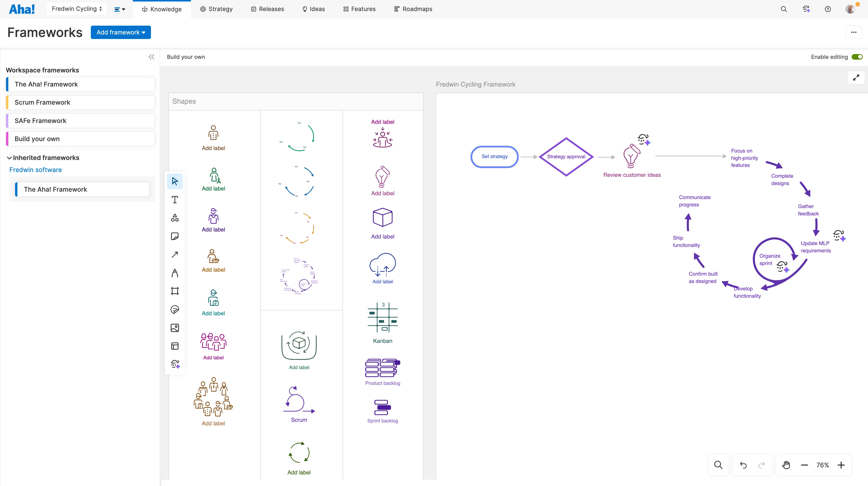Open the Fredwin software link
This screenshot has height=486, width=868.
pyautogui.click(x=35, y=170)
